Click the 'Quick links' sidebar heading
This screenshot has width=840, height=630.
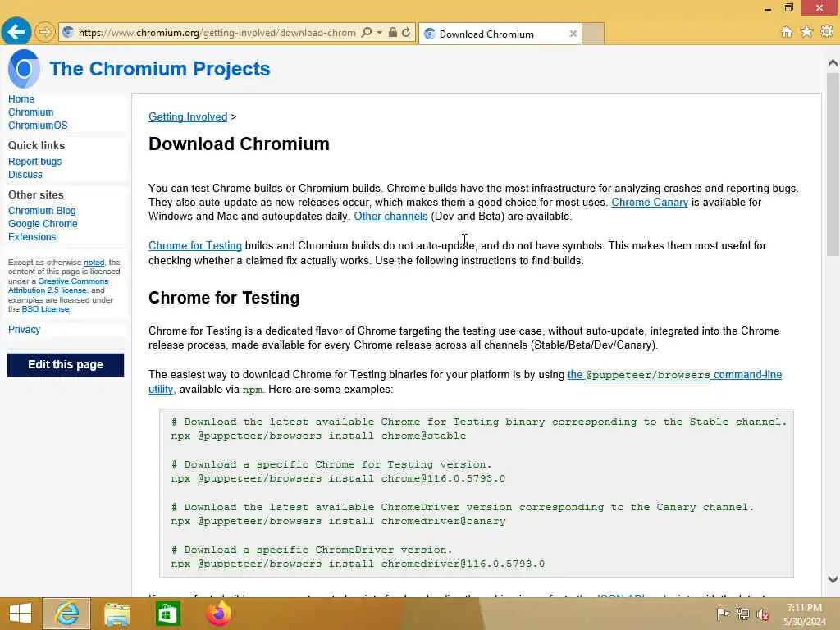[x=36, y=146]
